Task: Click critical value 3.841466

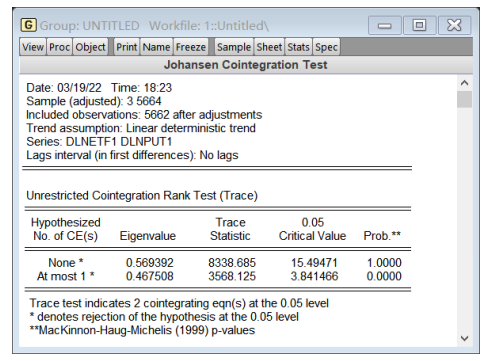Action: tap(314, 276)
